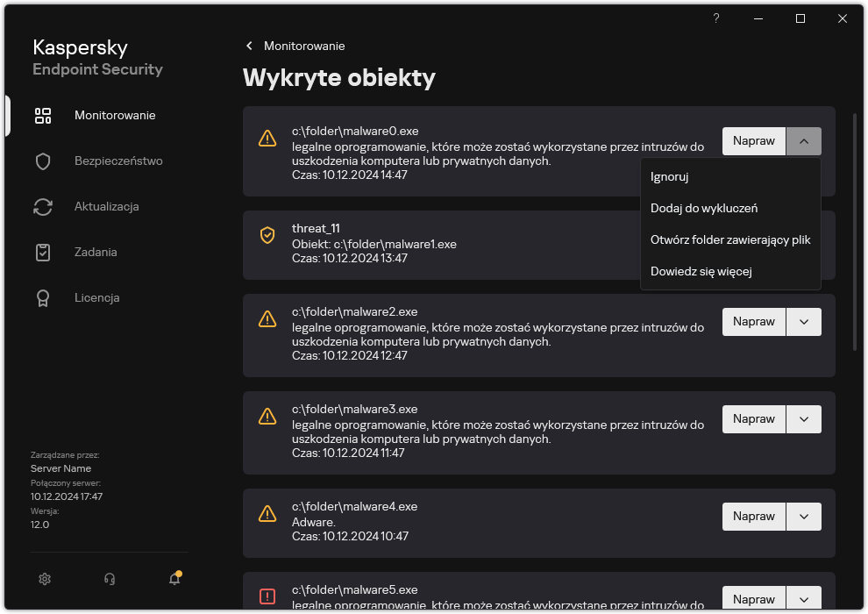Viewport: 868px width, 614px height.
Task: Expand the action dropdown next to malware2.exe
Action: click(803, 321)
